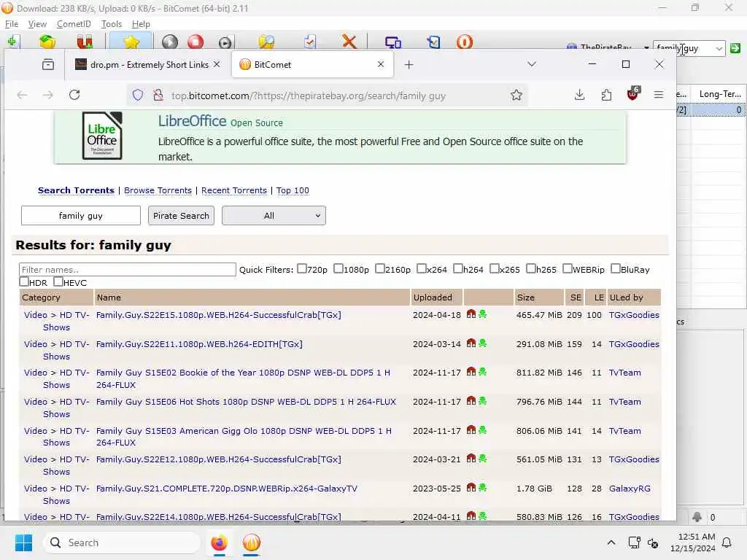
Task: Open the BitComet File menu
Action: (12, 24)
